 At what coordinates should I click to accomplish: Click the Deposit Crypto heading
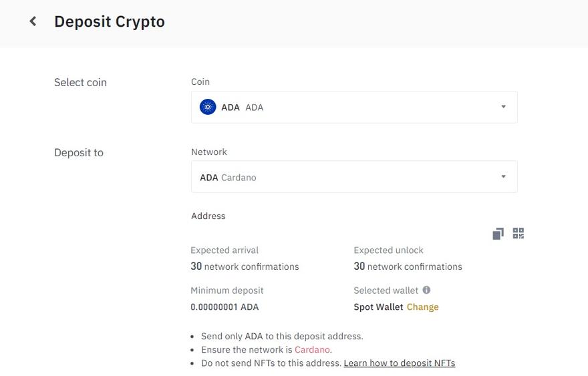[x=110, y=21]
